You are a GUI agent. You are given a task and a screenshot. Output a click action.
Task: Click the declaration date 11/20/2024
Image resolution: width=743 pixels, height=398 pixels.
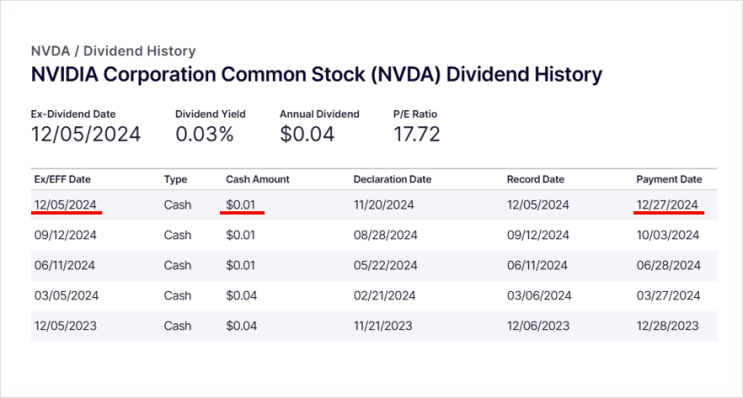[384, 205]
